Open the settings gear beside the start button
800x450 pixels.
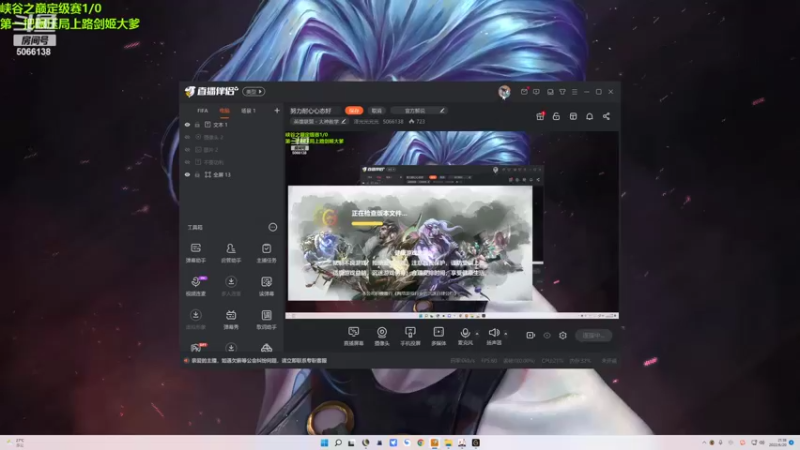pyautogui.click(x=562, y=335)
